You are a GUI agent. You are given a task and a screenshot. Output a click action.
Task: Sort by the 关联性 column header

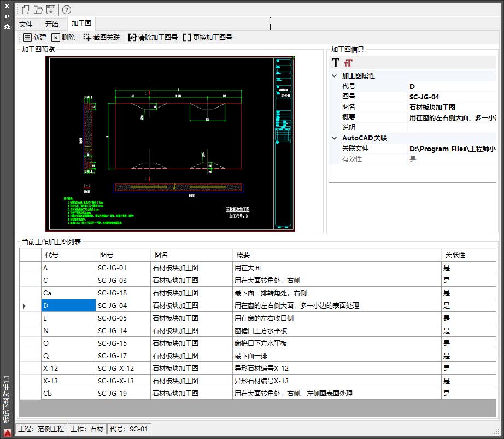[x=468, y=254]
